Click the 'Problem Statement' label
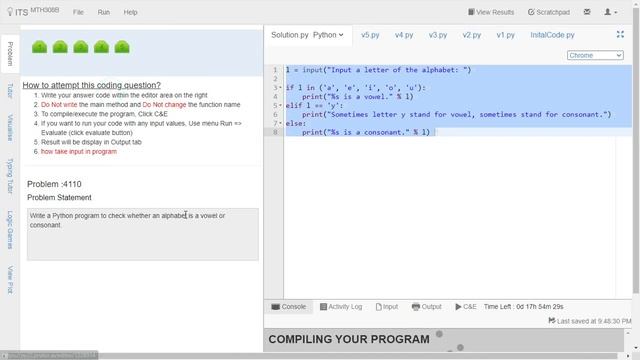 tap(59, 198)
